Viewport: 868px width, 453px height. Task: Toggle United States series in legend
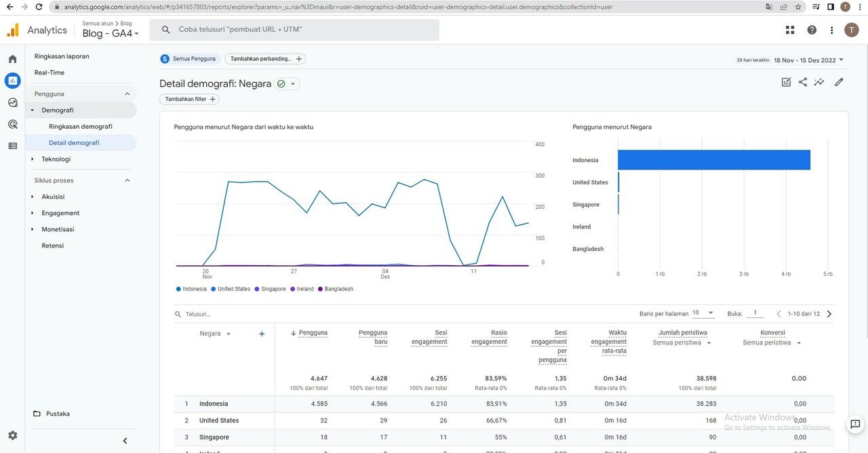click(x=231, y=289)
